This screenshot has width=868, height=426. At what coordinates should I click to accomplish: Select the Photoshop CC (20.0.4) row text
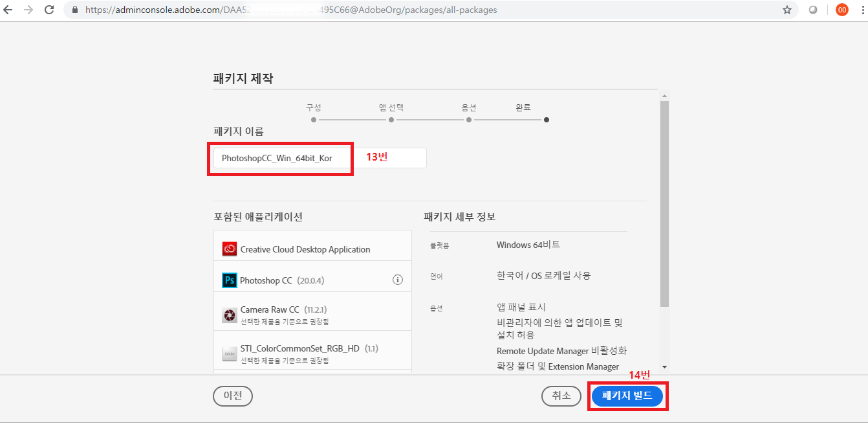pyautogui.click(x=282, y=280)
